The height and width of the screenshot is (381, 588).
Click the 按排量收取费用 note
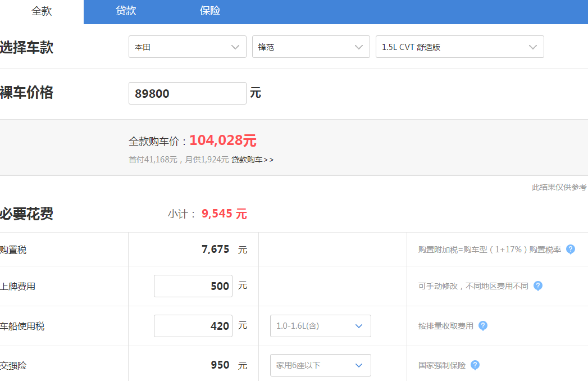coord(446,326)
